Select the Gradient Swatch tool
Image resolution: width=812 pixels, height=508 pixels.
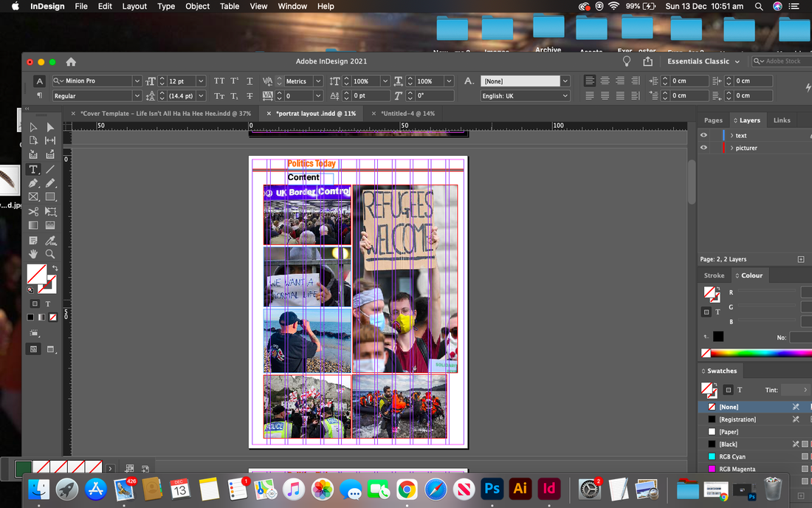click(x=33, y=225)
